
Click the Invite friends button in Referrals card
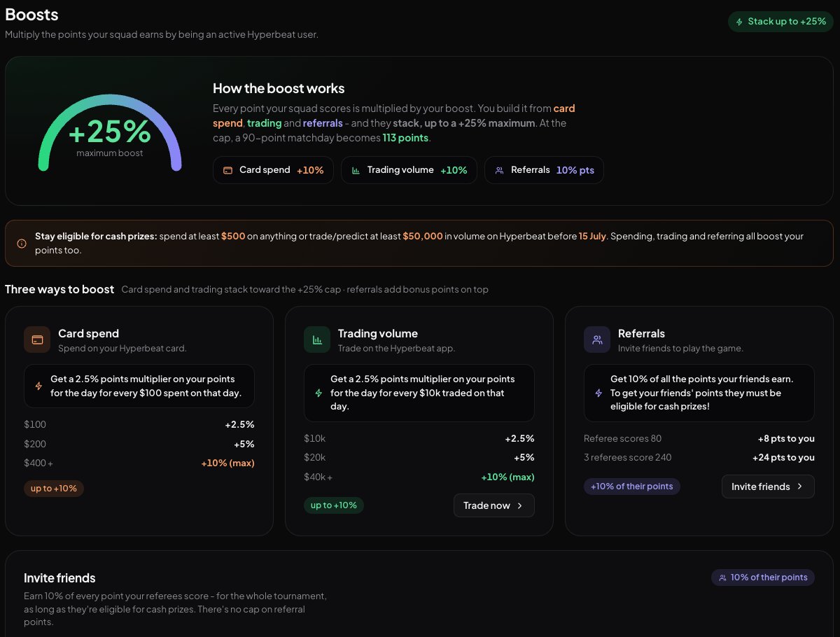click(768, 486)
